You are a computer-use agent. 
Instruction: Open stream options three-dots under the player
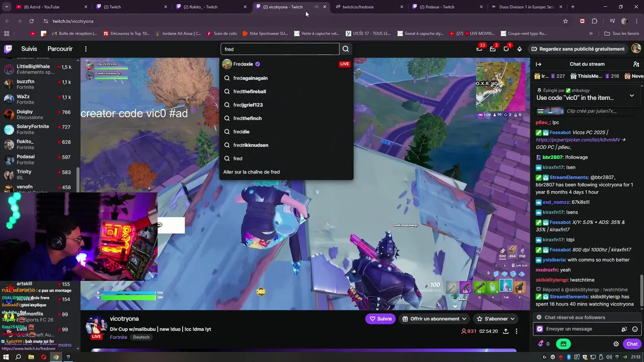[x=516, y=331]
